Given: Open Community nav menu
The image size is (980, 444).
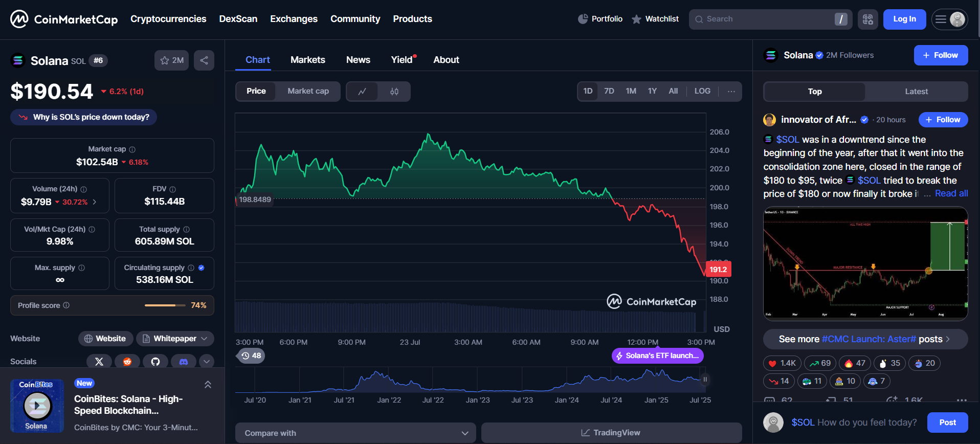Looking at the screenshot, I should click(355, 19).
